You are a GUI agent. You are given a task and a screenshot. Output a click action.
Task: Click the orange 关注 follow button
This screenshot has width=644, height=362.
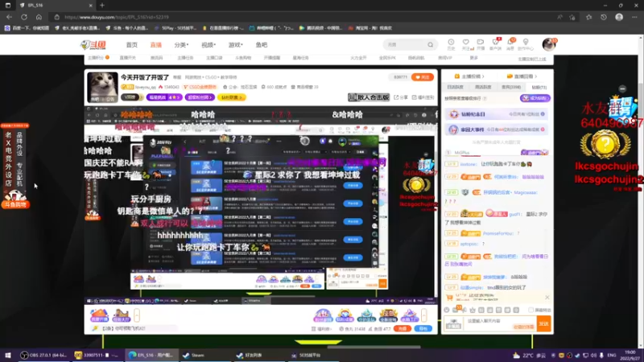click(422, 77)
